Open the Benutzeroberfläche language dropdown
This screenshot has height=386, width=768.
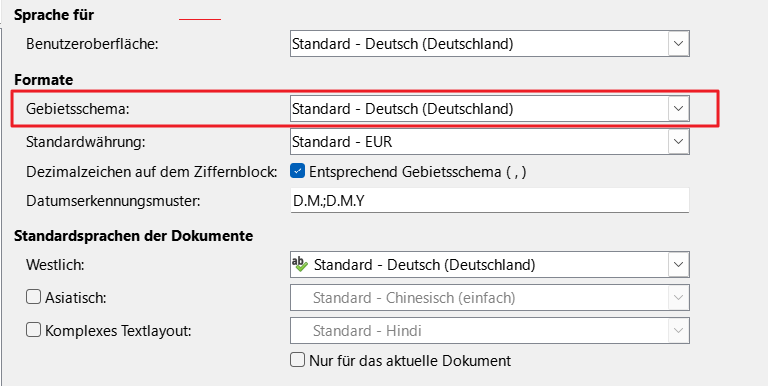pyautogui.click(x=678, y=44)
